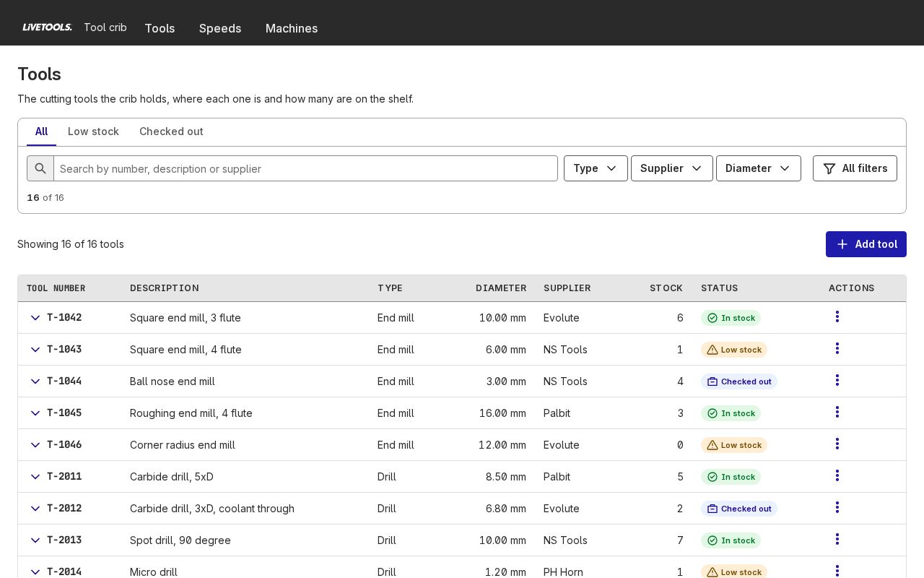
Task: Open Machines in the top navigation
Action: (x=292, y=28)
